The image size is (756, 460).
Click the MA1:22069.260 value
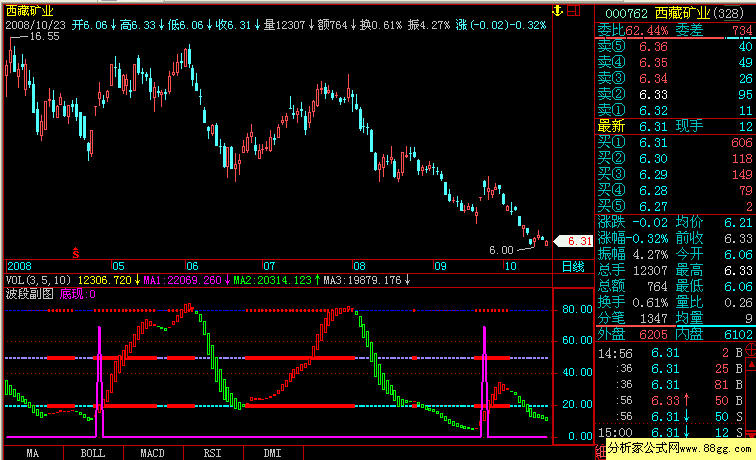click(x=182, y=280)
